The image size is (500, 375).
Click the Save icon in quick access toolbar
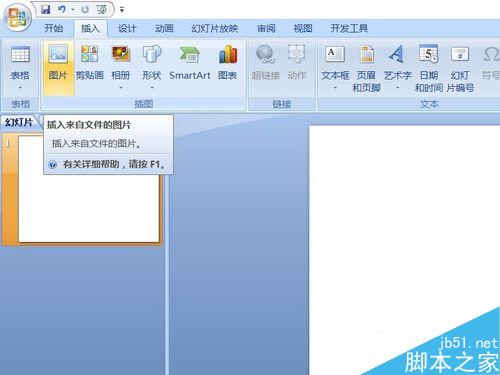click(46, 9)
